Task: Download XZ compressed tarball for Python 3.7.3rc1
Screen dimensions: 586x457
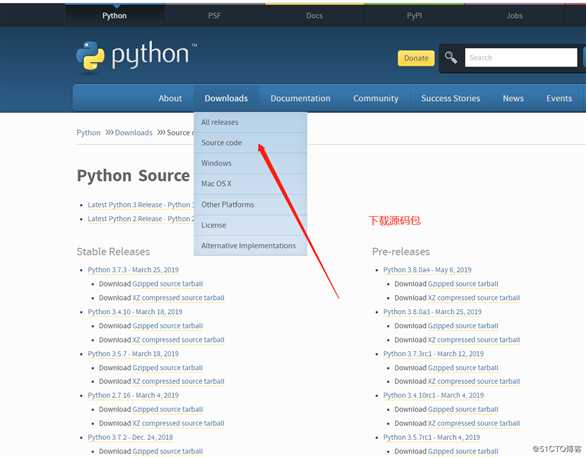Action: tap(474, 381)
